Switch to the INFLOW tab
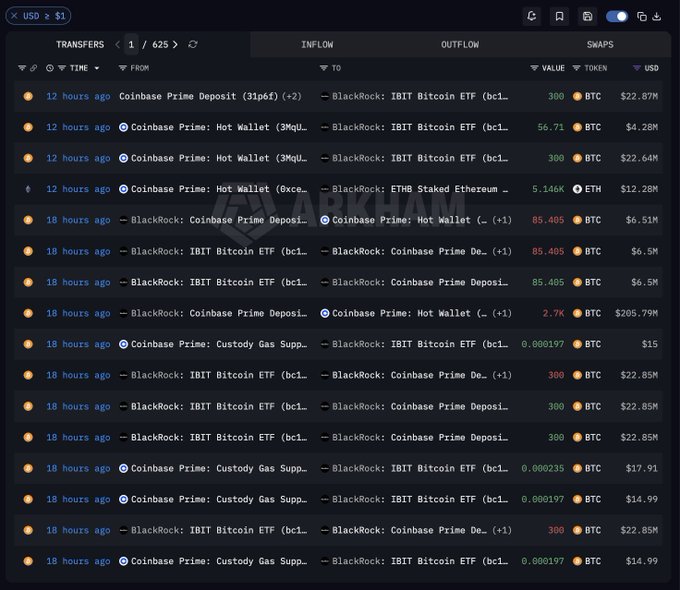The height and width of the screenshot is (590, 680). tap(317, 44)
